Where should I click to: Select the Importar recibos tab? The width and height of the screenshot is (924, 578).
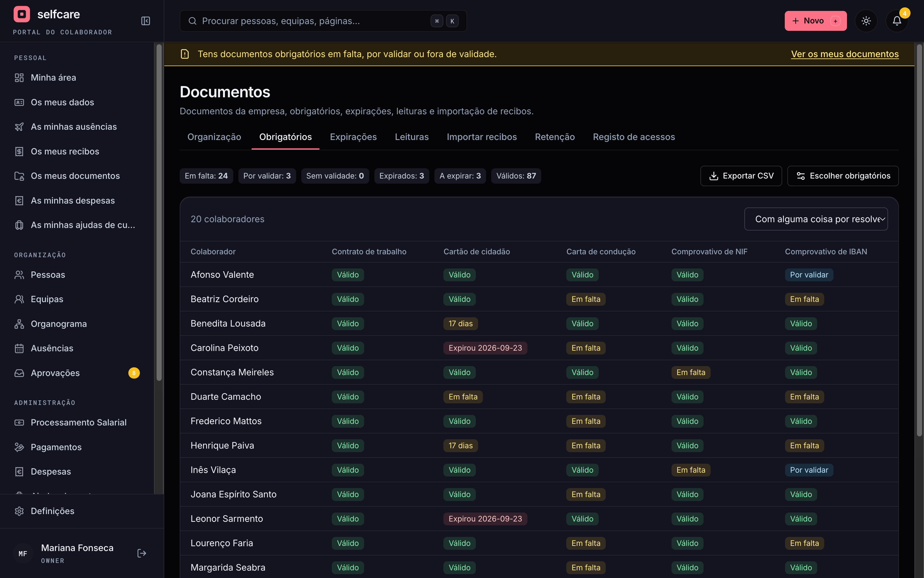pyautogui.click(x=482, y=137)
